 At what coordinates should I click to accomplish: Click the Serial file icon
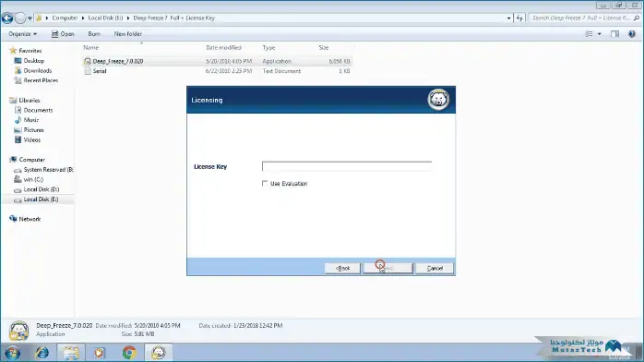click(x=88, y=71)
